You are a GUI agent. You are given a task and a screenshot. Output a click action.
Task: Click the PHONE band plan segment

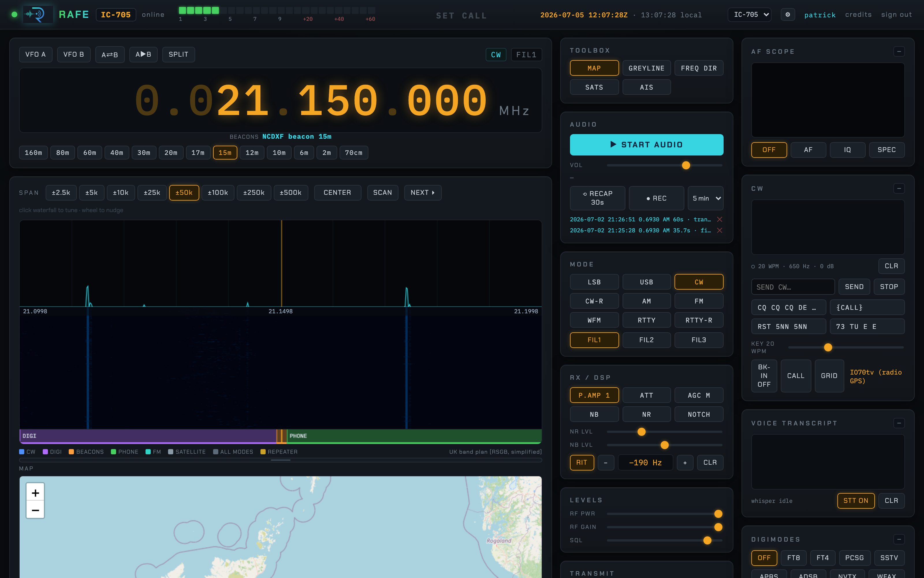click(414, 436)
